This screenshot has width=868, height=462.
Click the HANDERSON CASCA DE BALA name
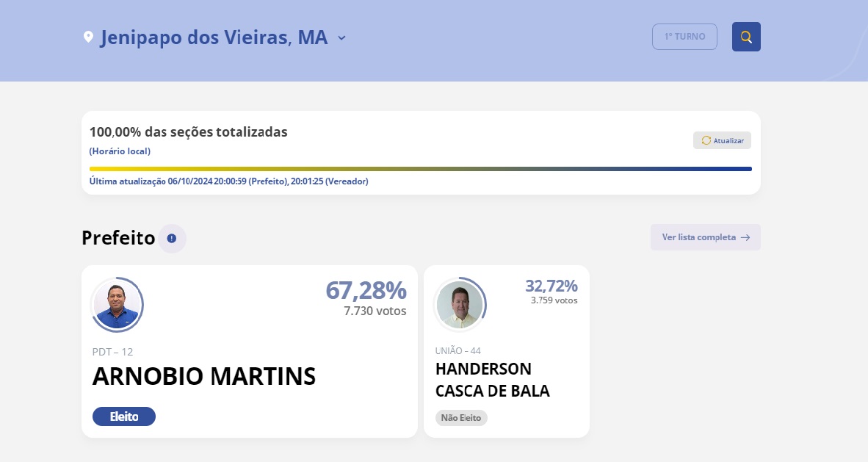click(492, 380)
